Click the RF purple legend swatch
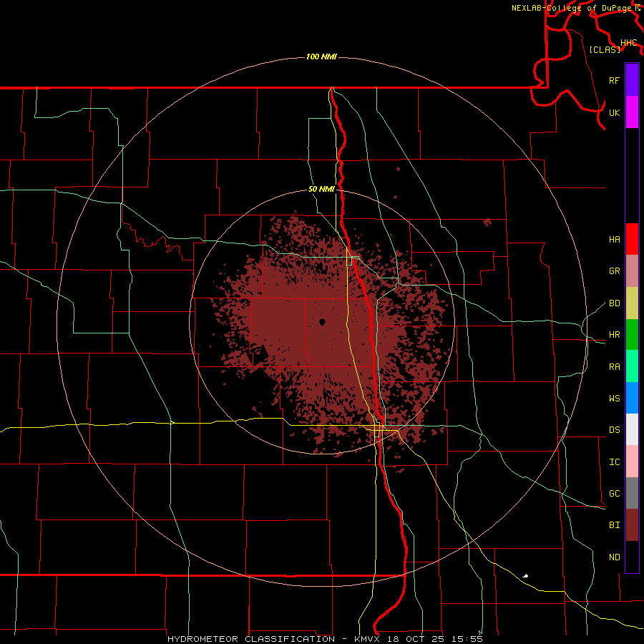Image resolution: width=644 pixels, height=644 pixels. coord(632,80)
